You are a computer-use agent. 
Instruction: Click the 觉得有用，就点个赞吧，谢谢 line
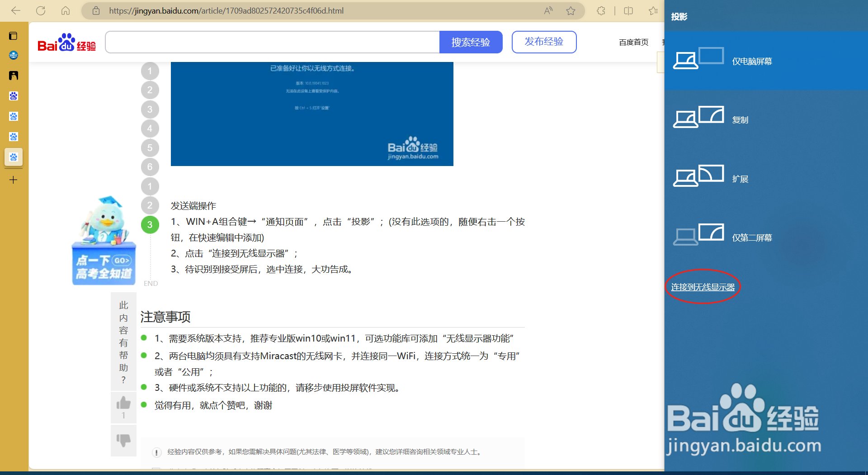coord(213,405)
